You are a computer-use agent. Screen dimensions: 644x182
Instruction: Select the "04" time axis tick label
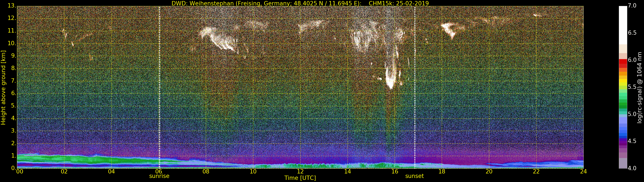pyautogui.click(x=111, y=171)
